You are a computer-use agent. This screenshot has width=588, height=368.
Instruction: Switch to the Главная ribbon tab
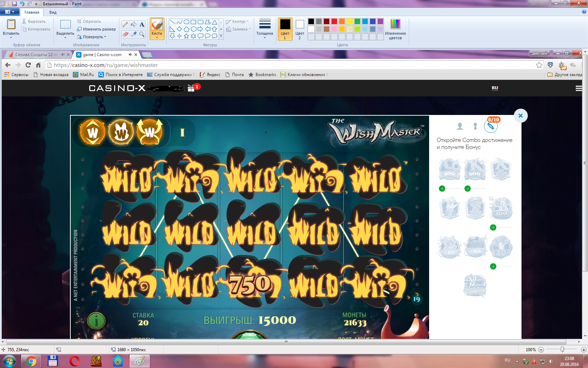pyautogui.click(x=32, y=12)
